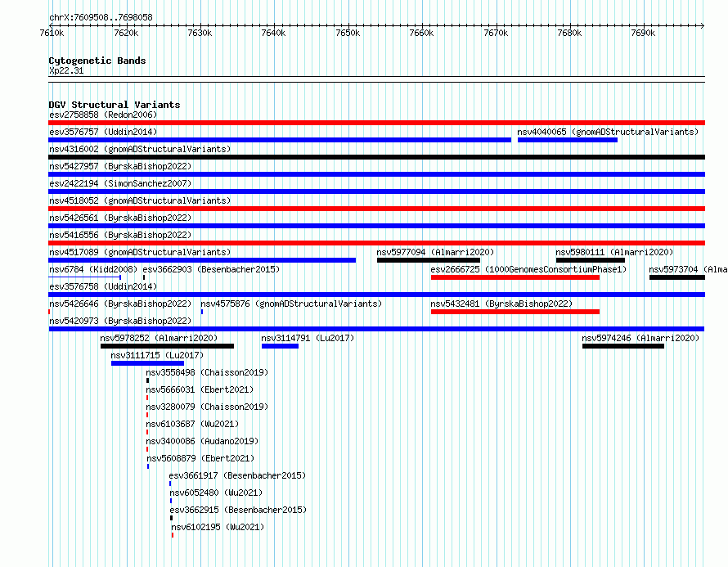Open nsv5977094 (Almarri2020) label
Image resolution: width=728 pixels, height=567 pixels.
[x=435, y=252]
